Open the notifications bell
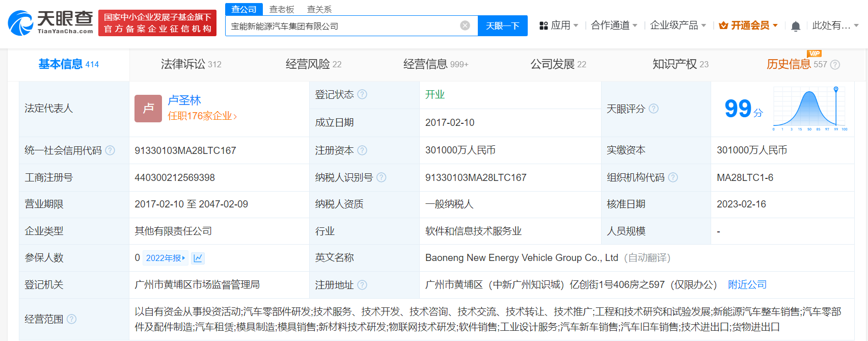868x341 pixels. pyautogui.click(x=795, y=26)
